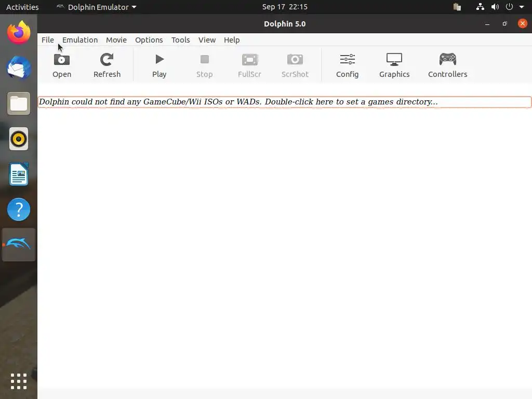Click the volume speaker icon
Screen dimensions: 532x399
[495, 7]
